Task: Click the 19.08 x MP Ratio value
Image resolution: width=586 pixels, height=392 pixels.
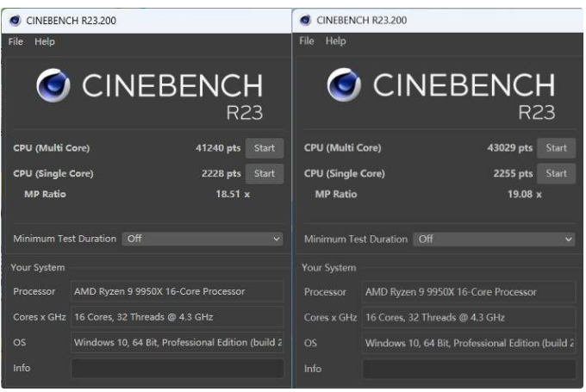Action: point(522,194)
